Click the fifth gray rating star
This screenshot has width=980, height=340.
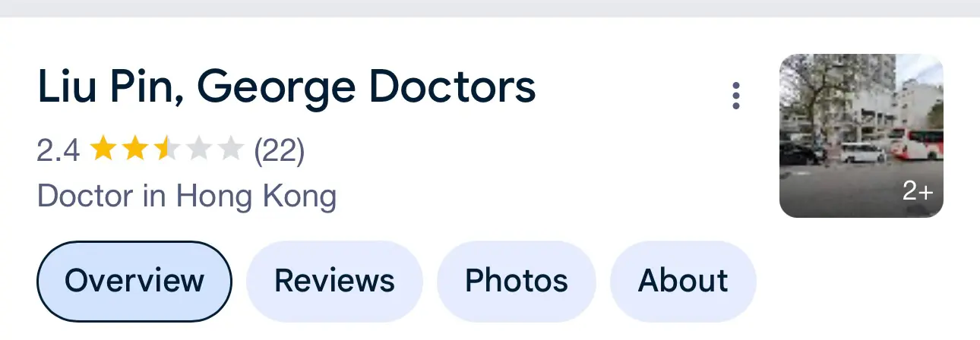tap(229, 150)
